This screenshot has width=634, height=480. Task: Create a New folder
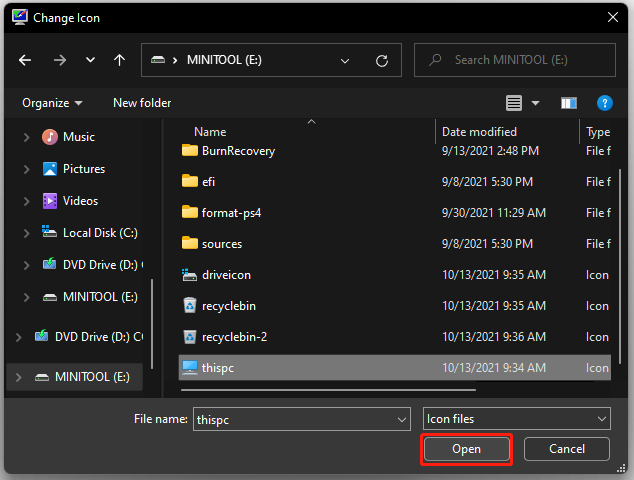click(x=142, y=103)
